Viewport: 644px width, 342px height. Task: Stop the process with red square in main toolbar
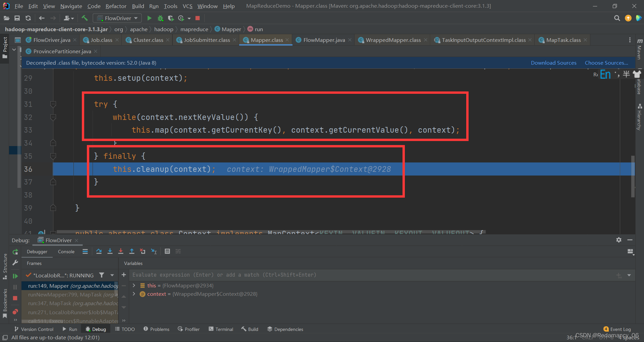click(198, 18)
